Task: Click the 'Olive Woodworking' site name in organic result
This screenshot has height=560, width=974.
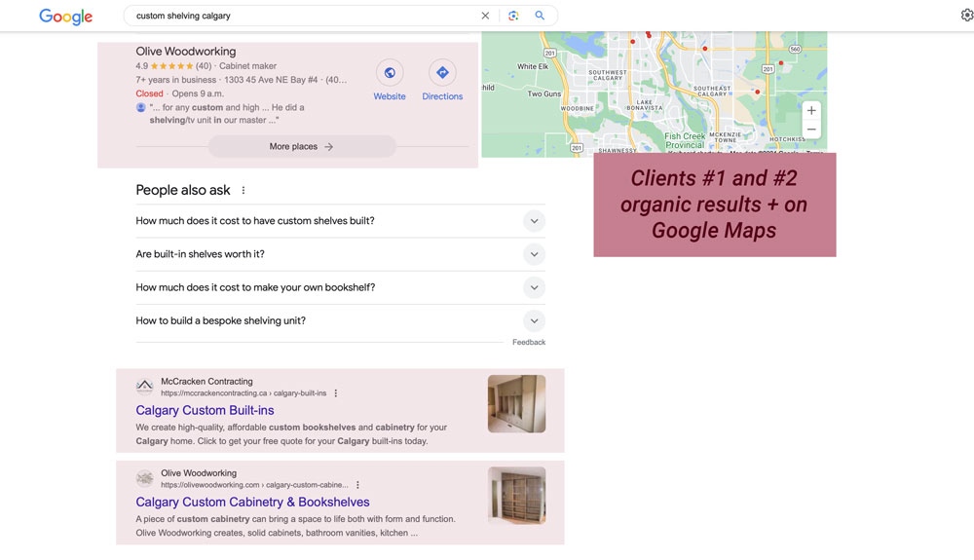Action: [x=199, y=473]
